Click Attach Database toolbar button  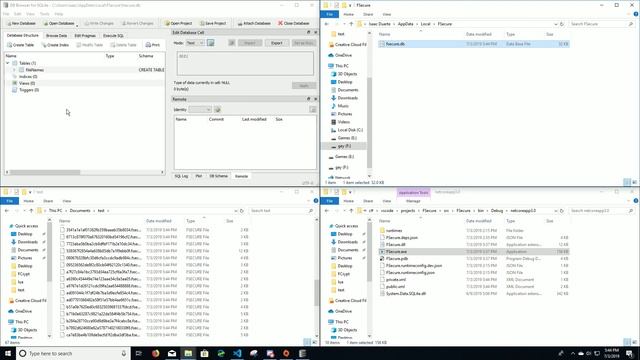[254, 23]
